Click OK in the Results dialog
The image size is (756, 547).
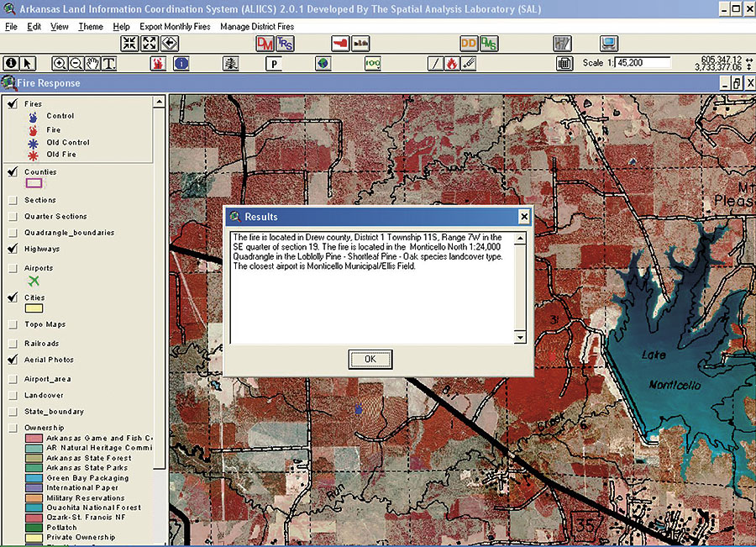tap(370, 360)
